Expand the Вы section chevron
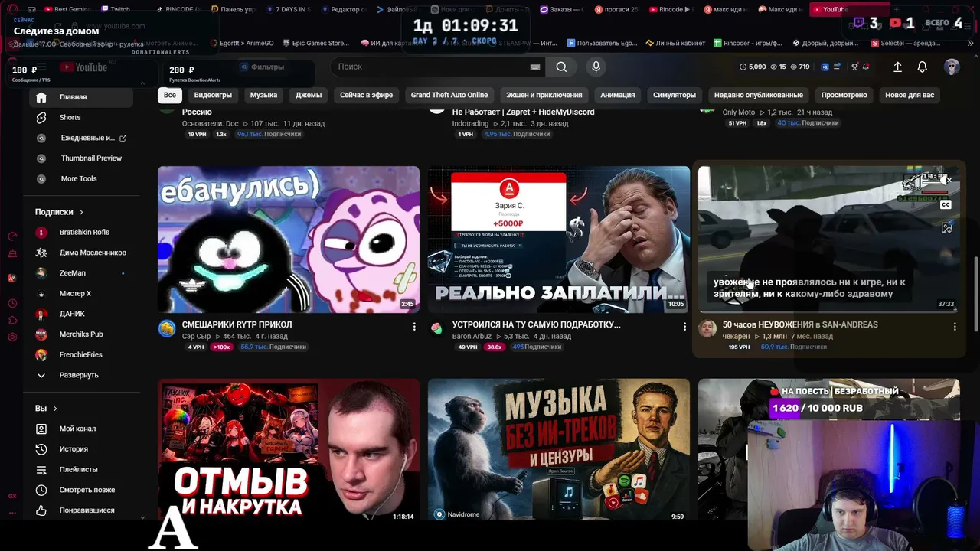Screen dimensions: 980x551 pyautogui.click(x=55, y=409)
